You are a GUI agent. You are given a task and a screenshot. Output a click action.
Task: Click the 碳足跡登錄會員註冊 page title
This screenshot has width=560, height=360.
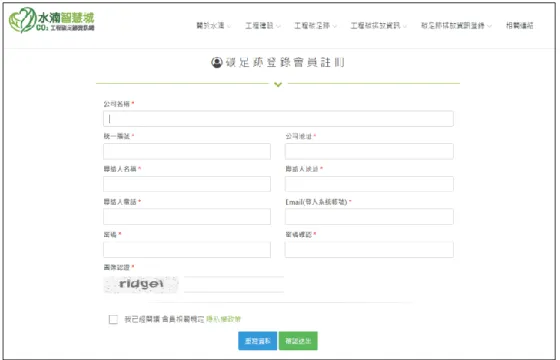point(285,62)
